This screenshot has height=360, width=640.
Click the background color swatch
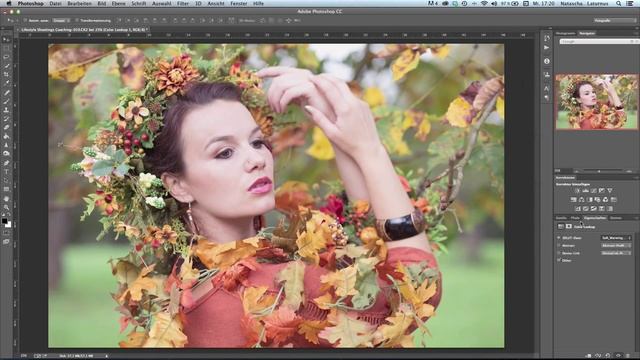pyautogui.click(x=8, y=224)
